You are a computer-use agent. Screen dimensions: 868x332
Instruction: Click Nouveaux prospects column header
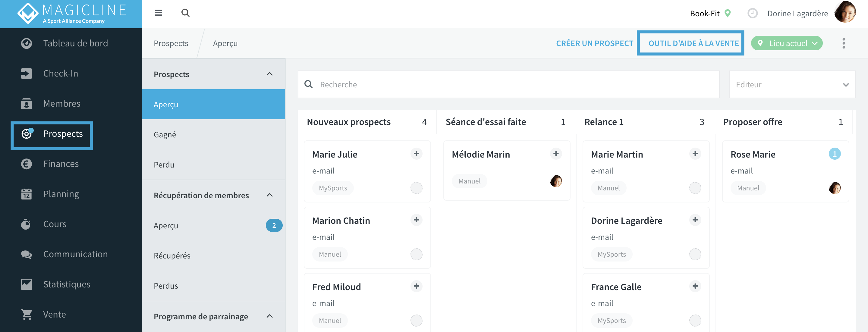click(367, 122)
